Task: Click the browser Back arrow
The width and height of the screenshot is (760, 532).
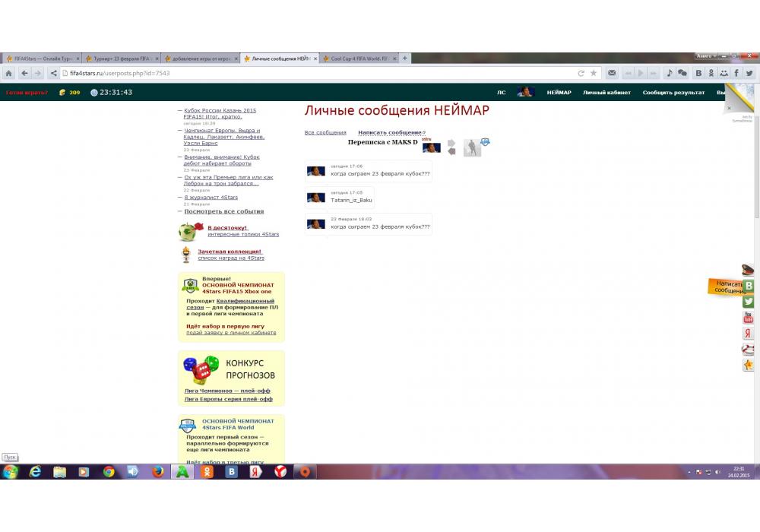Action: tap(24, 73)
